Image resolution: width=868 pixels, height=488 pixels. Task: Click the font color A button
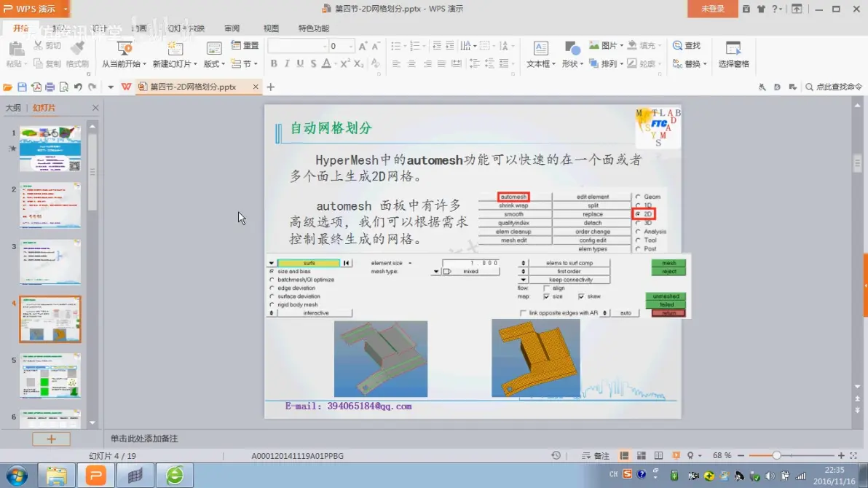click(x=327, y=63)
